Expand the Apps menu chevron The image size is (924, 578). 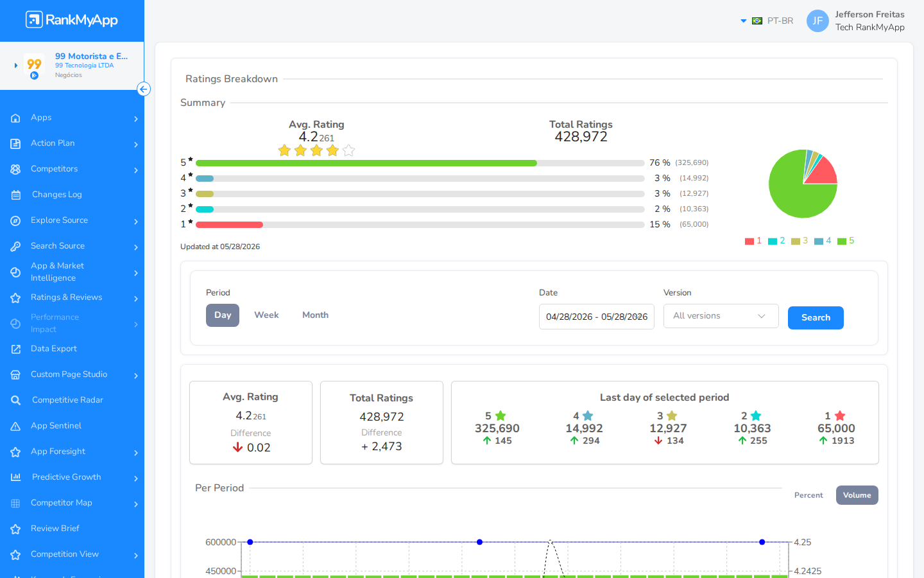click(x=135, y=119)
